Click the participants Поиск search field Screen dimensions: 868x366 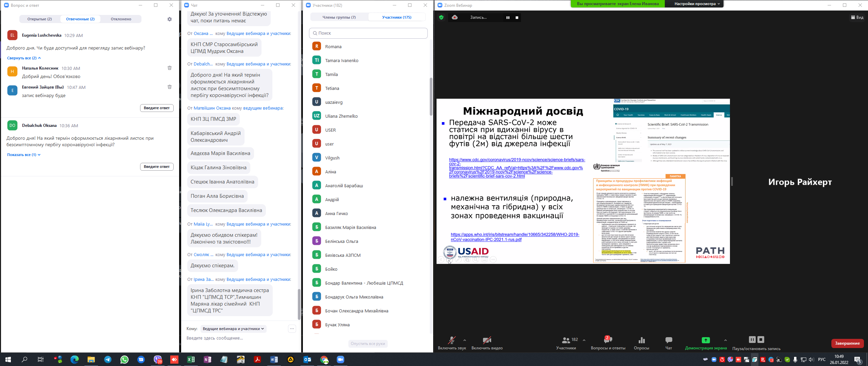[368, 33]
